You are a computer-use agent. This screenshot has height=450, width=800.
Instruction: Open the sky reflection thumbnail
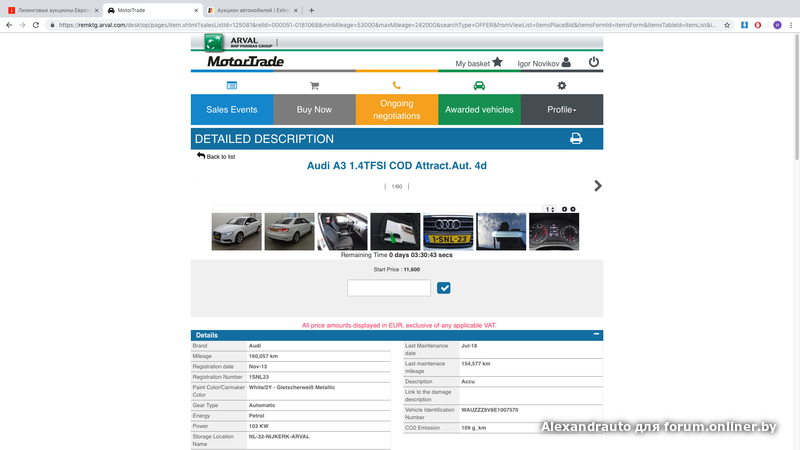[501, 232]
